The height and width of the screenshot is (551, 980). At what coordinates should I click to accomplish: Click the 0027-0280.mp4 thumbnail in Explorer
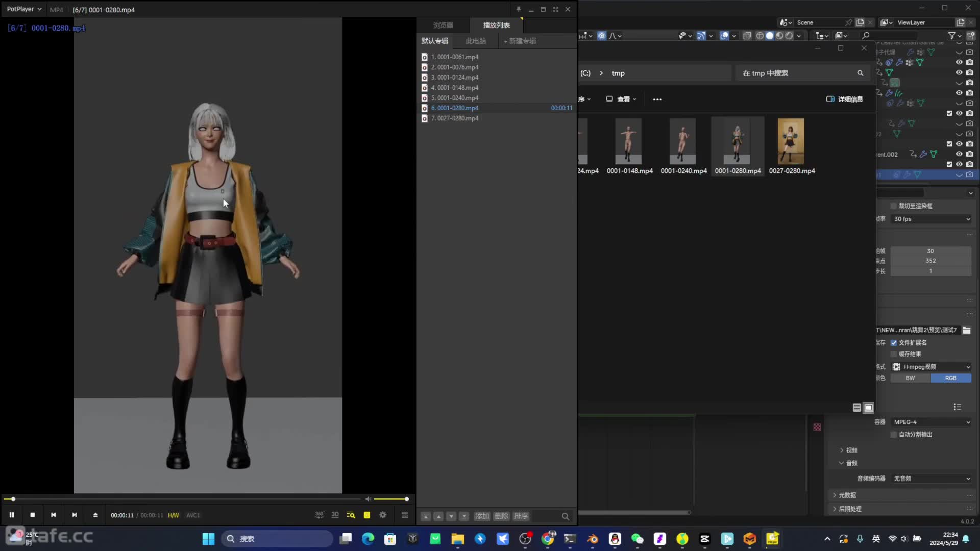point(791,141)
